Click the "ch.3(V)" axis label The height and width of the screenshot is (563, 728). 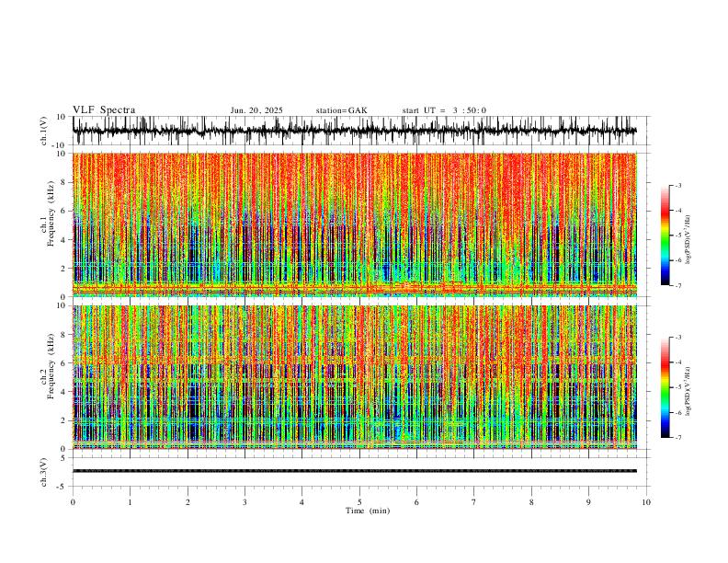tap(44, 472)
